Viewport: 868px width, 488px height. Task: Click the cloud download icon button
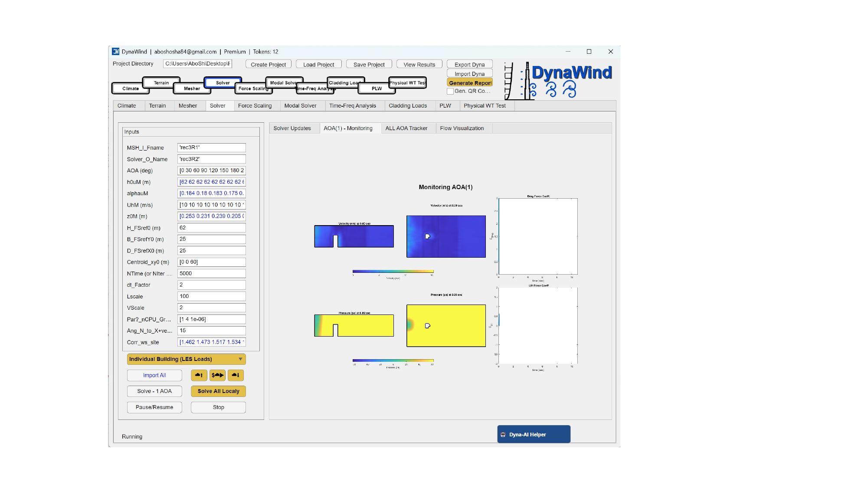(236, 375)
